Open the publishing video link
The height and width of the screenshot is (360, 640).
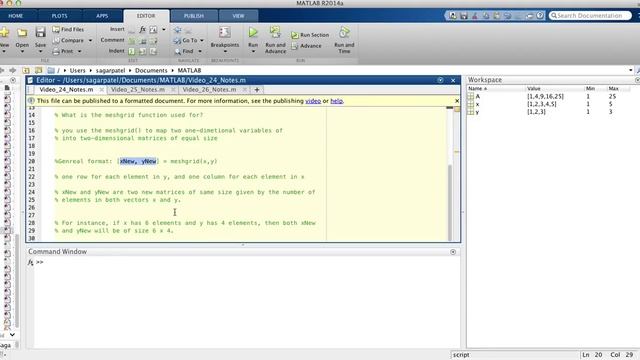[x=313, y=101]
